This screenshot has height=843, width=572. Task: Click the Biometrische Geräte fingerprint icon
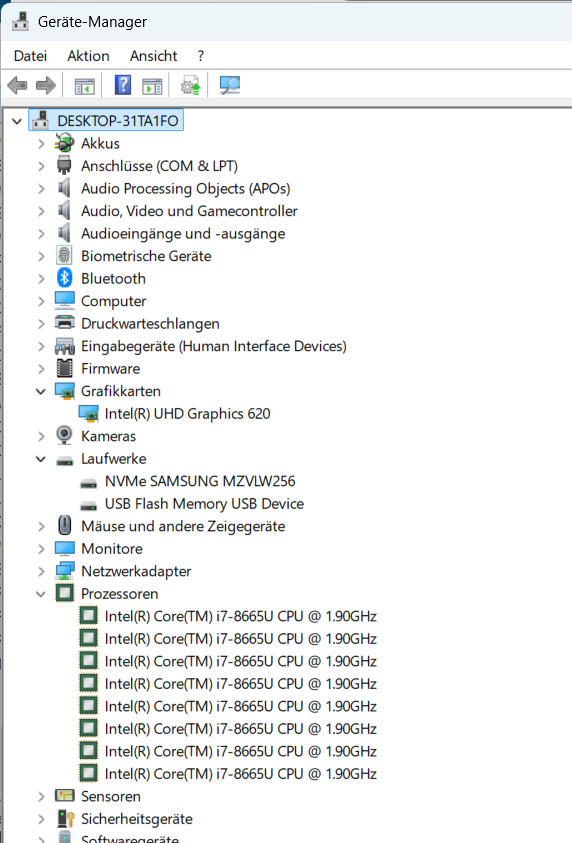(64, 255)
